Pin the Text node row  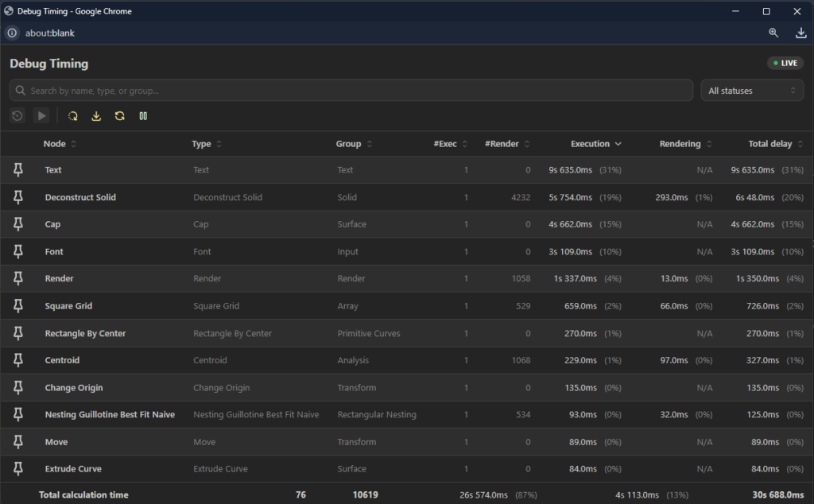click(x=18, y=170)
